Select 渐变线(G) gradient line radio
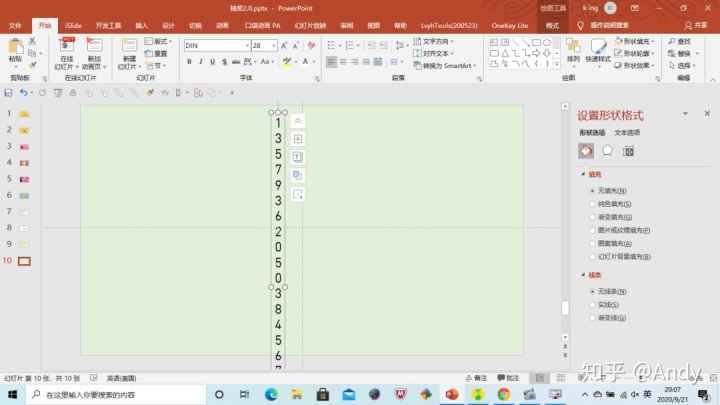The height and width of the screenshot is (405, 720). [592, 318]
